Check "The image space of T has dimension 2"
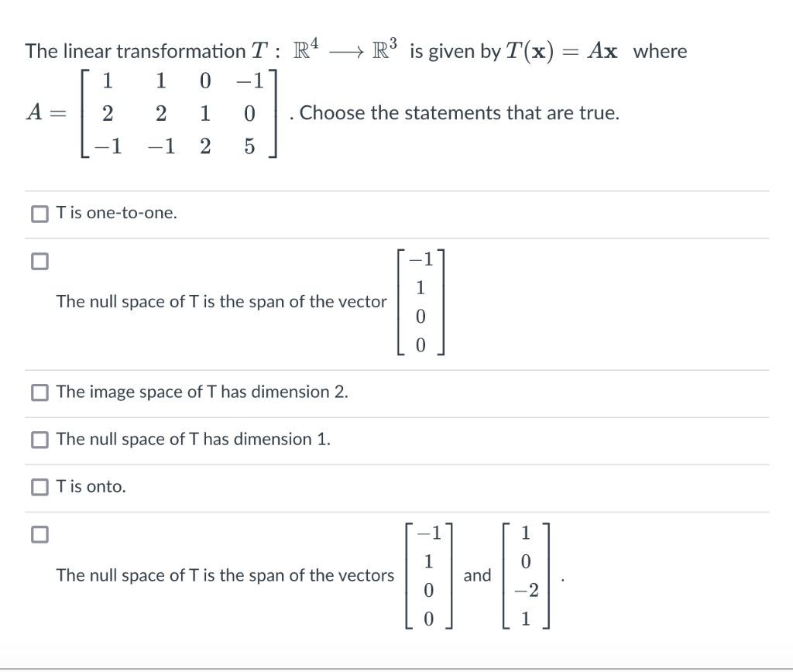Image resolution: width=793 pixels, height=672 pixels. [x=39, y=393]
